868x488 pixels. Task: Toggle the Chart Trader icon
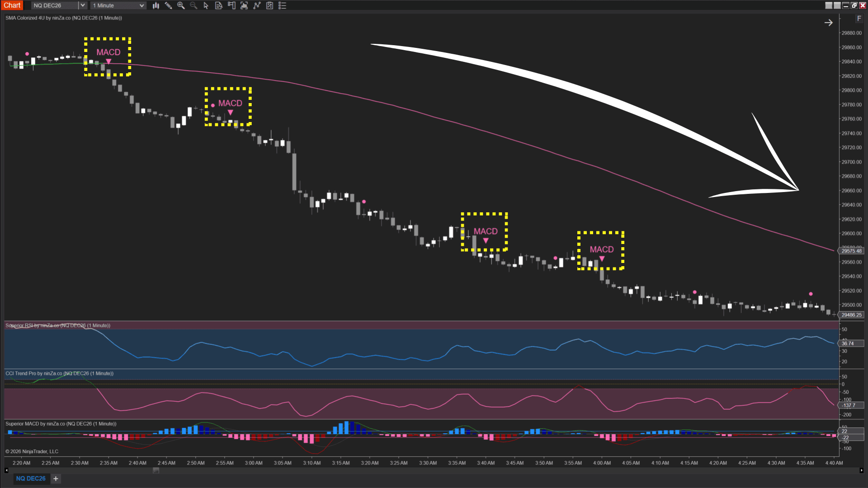pos(231,5)
